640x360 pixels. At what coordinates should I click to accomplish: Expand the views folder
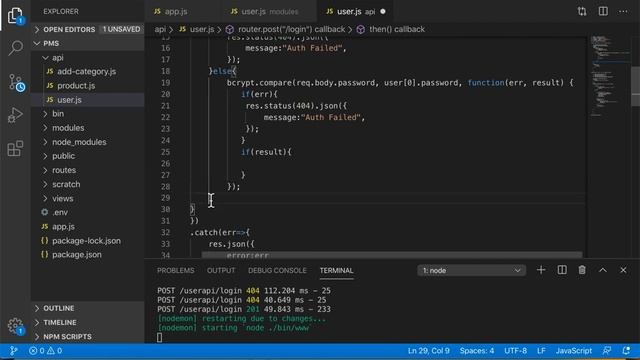[x=87, y=198]
